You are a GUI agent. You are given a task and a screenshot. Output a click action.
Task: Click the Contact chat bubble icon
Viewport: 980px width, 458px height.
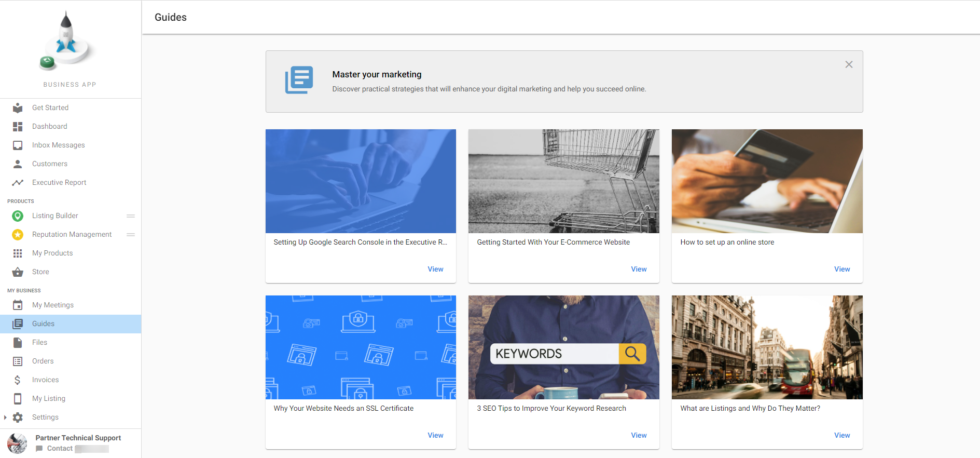[x=39, y=448]
